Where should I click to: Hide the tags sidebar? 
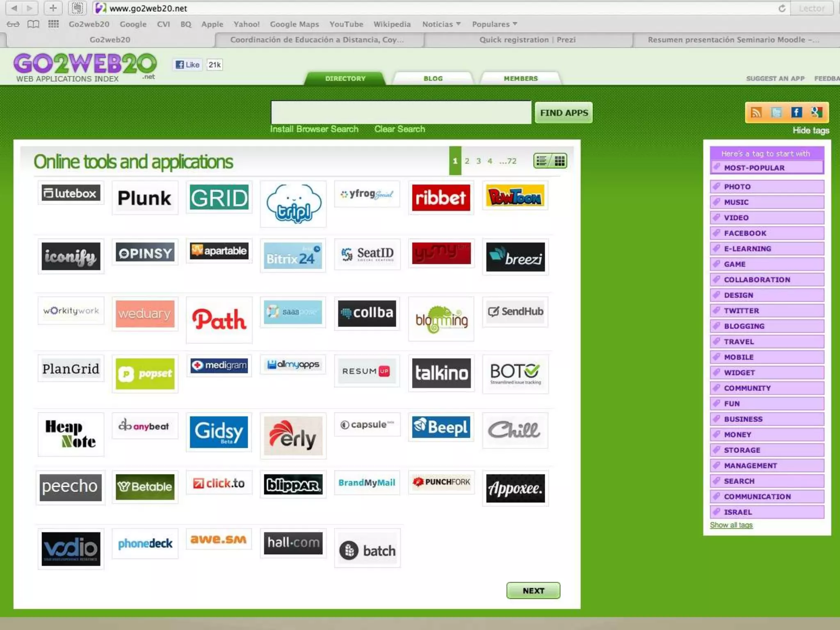pos(810,130)
